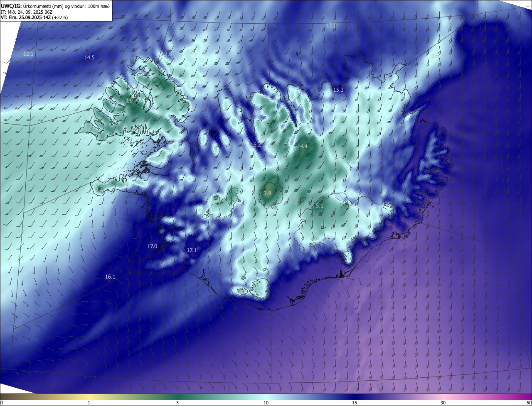Viewport: 532px width, 406px height.
Task: Click the colorbar tick label 30
Action: [x=443, y=403]
